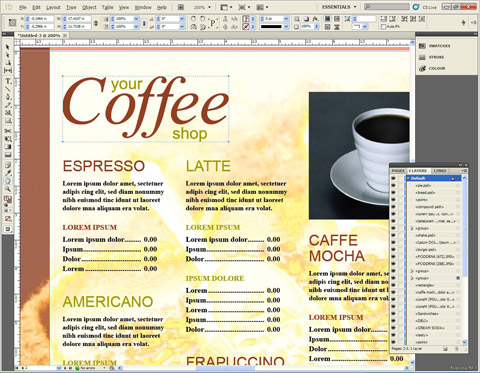The width and height of the screenshot is (480, 373).
Task: Expand the <group> item below <PODDRNK (288).JPG>
Action: point(412,271)
